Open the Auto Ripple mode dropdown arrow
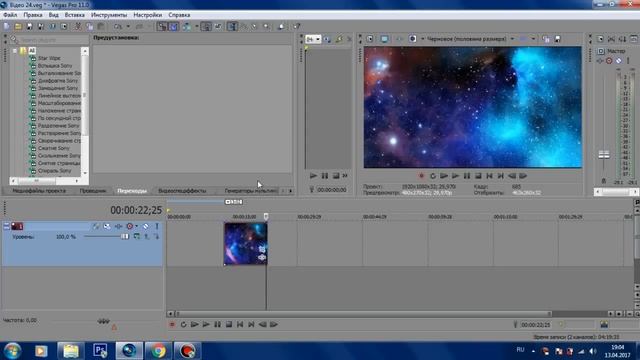The width and height of the screenshot is (640, 360). coord(196,27)
